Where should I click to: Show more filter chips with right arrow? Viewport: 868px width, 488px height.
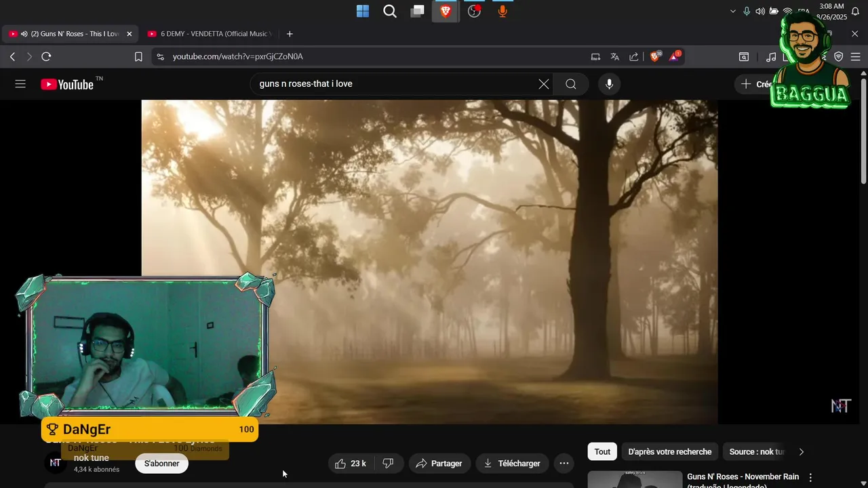802,451
